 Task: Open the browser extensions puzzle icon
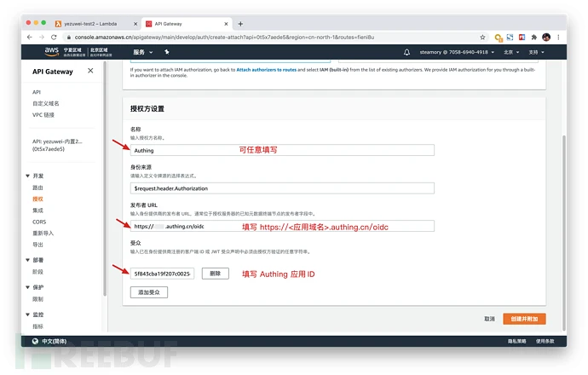tap(534, 37)
